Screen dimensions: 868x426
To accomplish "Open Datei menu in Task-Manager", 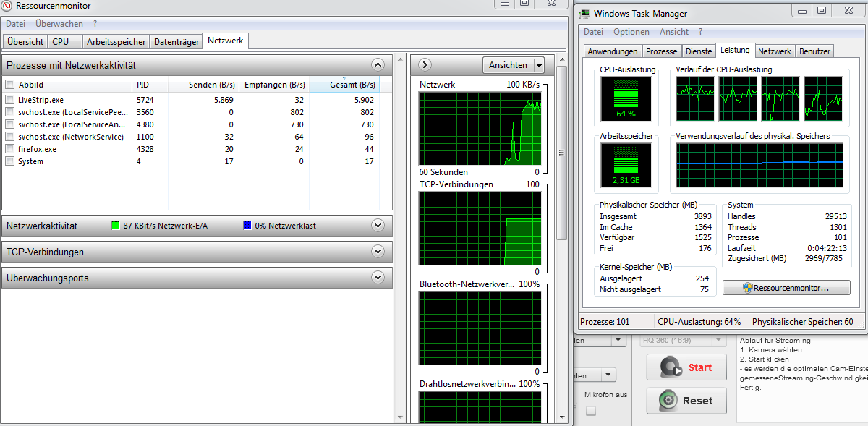I will [x=593, y=32].
